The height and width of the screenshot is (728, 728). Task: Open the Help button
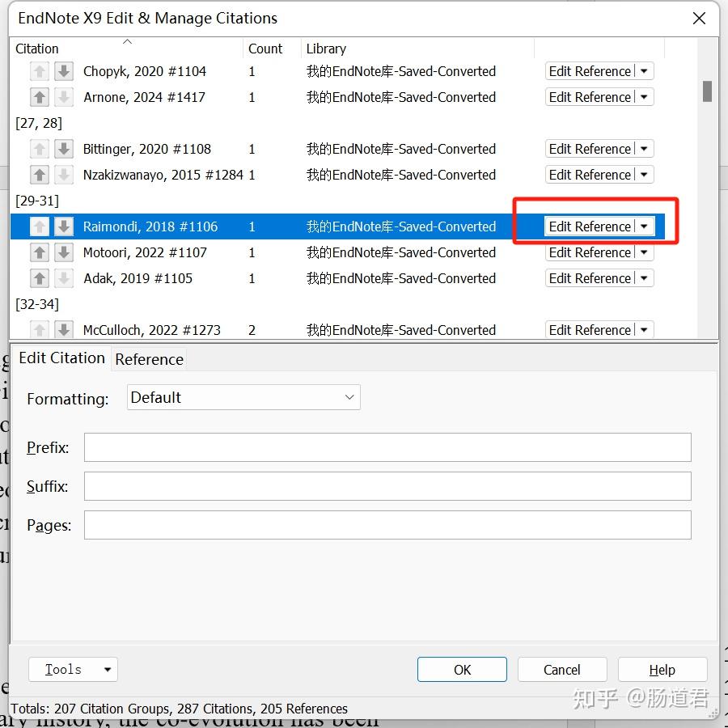tap(662, 670)
